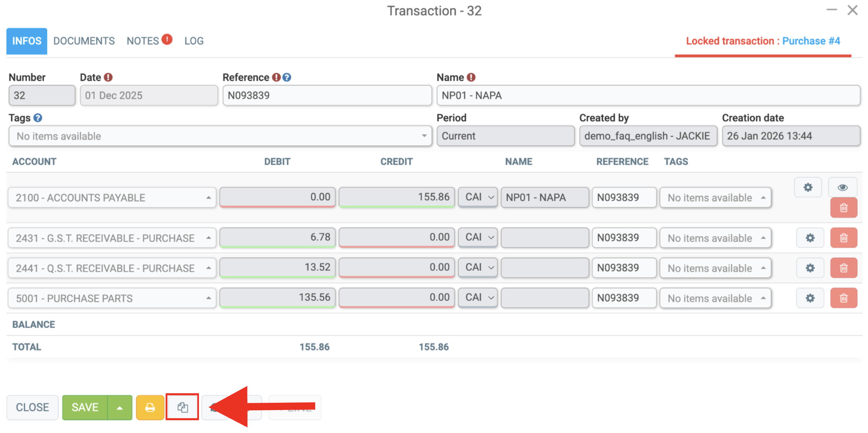The image size is (868, 433).
Task: Switch to the NOTES tab
Action: [142, 41]
